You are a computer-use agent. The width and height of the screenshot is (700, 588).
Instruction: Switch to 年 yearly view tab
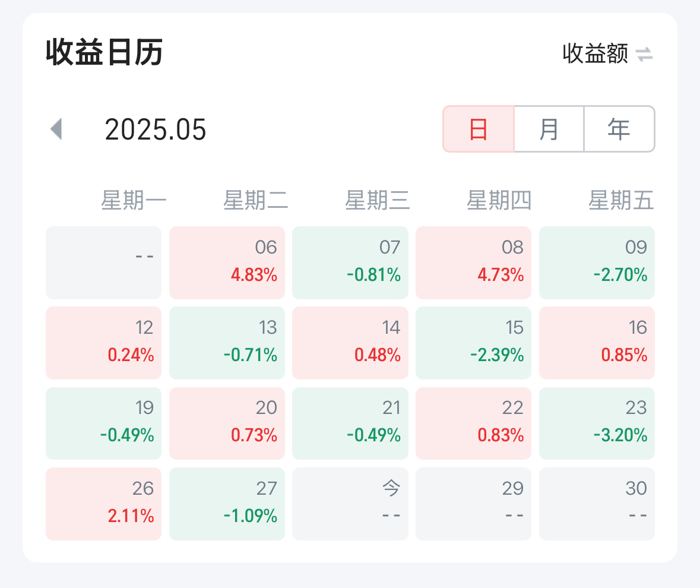click(x=619, y=129)
